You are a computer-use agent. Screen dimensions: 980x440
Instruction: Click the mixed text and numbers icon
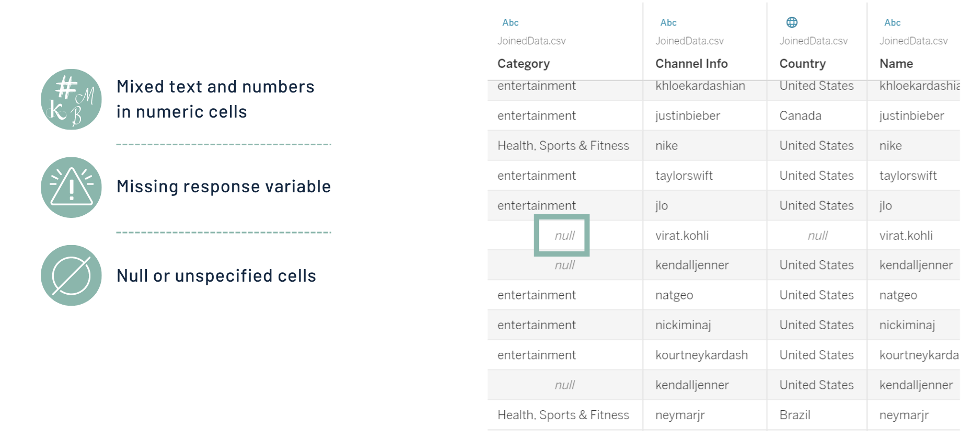click(71, 99)
